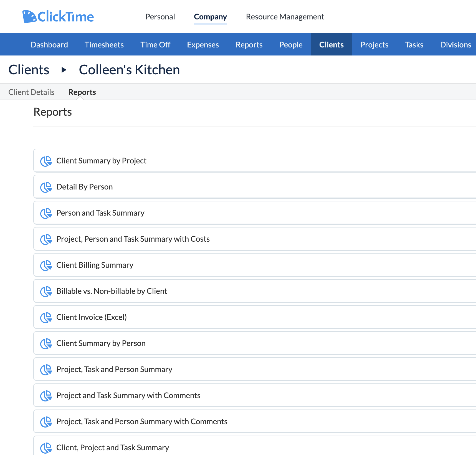
Task: Switch to the Personal section
Action: point(160,17)
